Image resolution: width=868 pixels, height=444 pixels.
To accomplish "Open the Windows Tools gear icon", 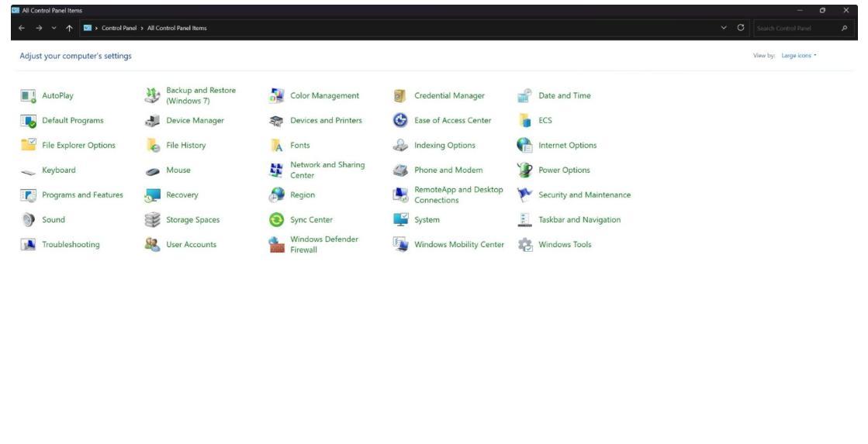I will (x=525, y=244).
